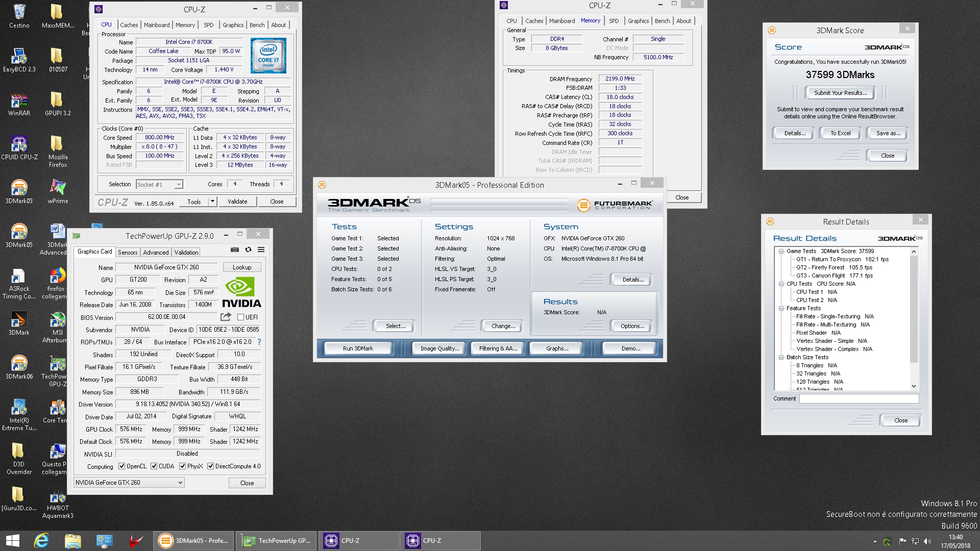Click the Run 3DMark button
The image size is (980, 551).
(358, 348)
